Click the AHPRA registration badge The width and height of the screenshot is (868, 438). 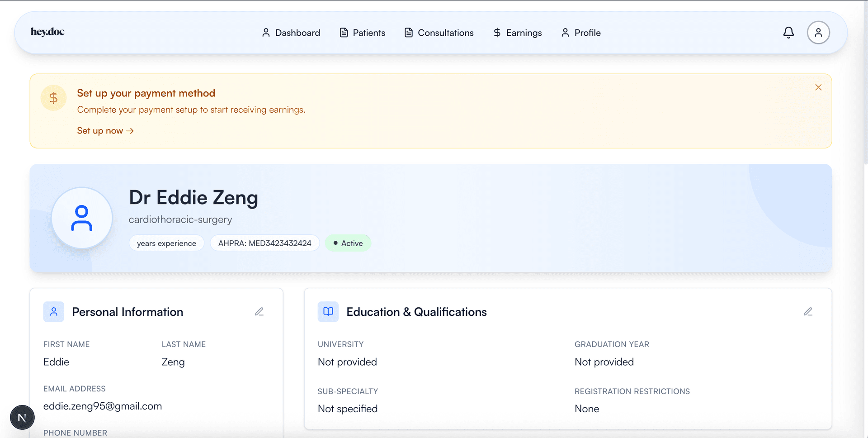[264, 243]
